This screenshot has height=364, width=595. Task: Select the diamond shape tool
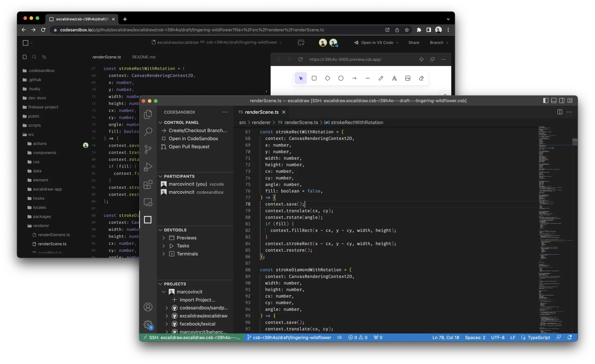327,78
